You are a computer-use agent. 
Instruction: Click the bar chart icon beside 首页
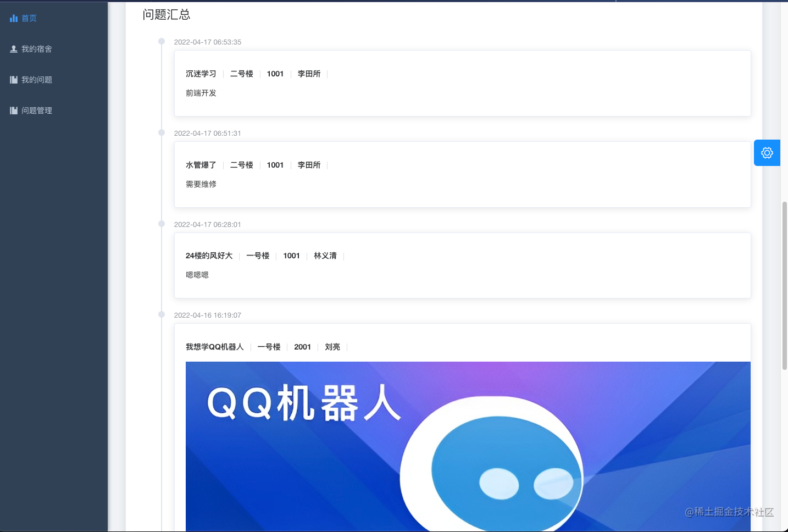[14, 18]
